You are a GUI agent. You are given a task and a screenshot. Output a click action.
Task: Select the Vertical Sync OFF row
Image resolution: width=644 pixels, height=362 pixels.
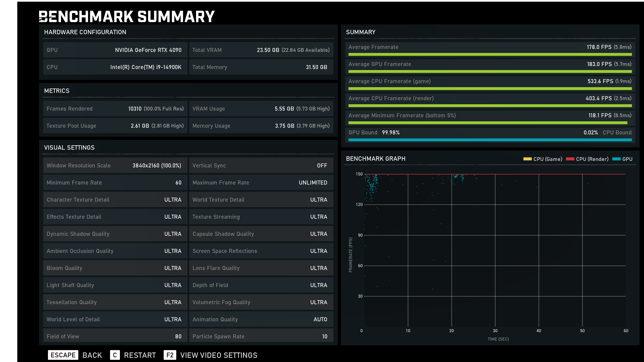(261, 165)
